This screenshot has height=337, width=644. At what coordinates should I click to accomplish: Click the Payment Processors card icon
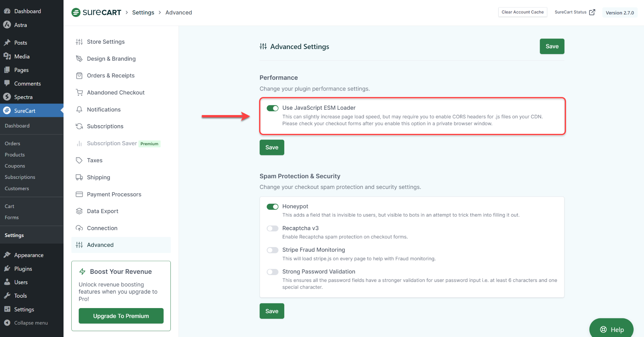click(x=79, y=194)
